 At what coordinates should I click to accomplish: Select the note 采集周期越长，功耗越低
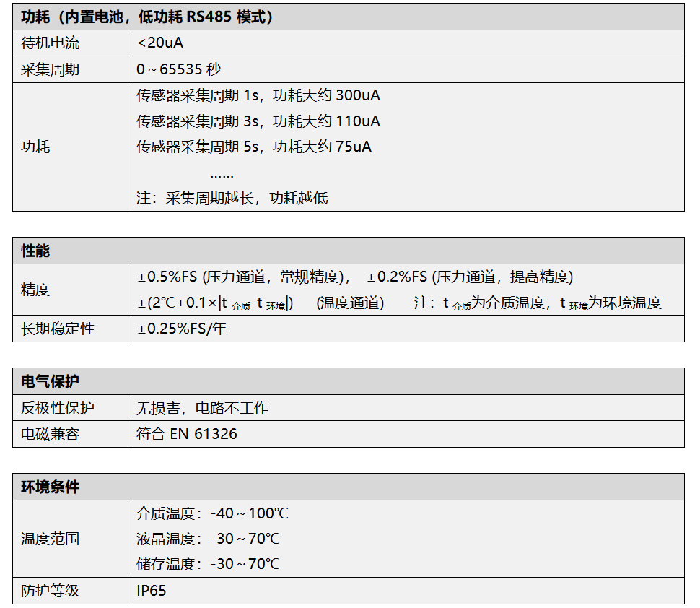(232, 198)
